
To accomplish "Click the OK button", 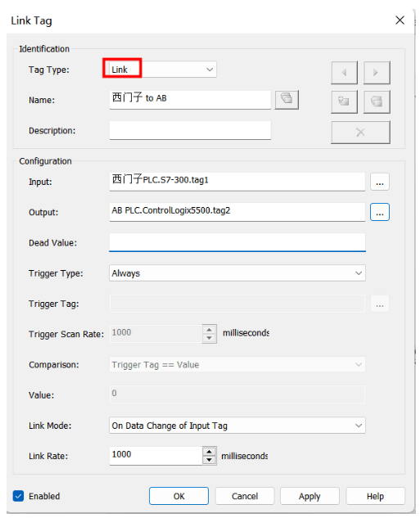I will 178,496.
